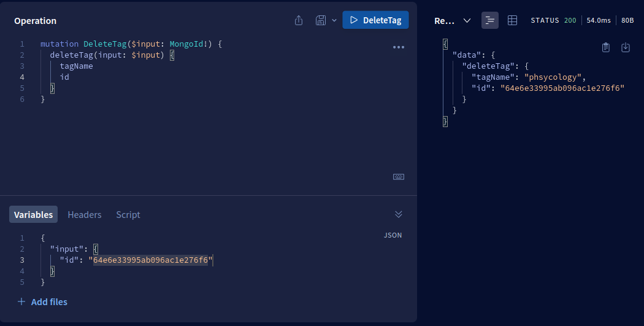Switch to the Script tab
Image resolution: width=644 pixels, height=326 pixels.
pos(128,215)
